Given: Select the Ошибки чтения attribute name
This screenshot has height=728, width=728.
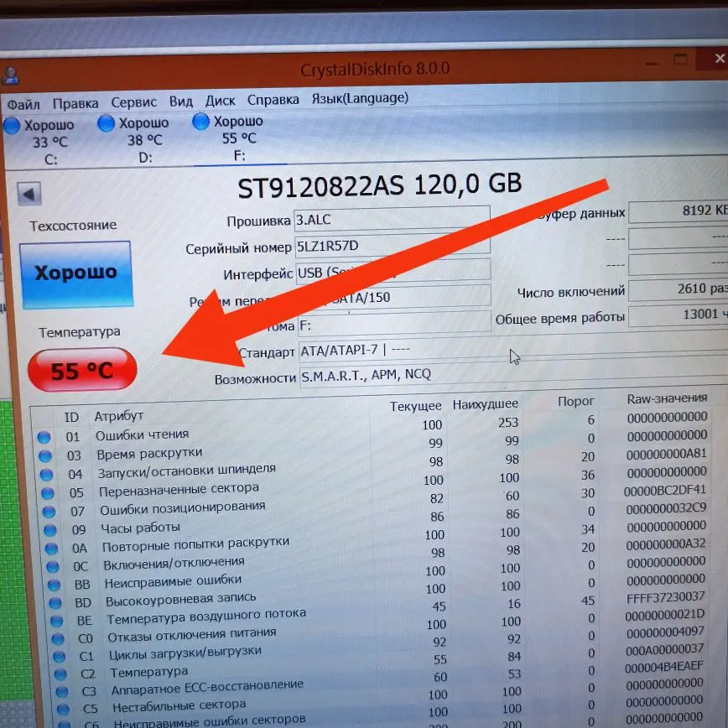Looking at the screenshot, I should pyautogui.click(x=142, y=434).
